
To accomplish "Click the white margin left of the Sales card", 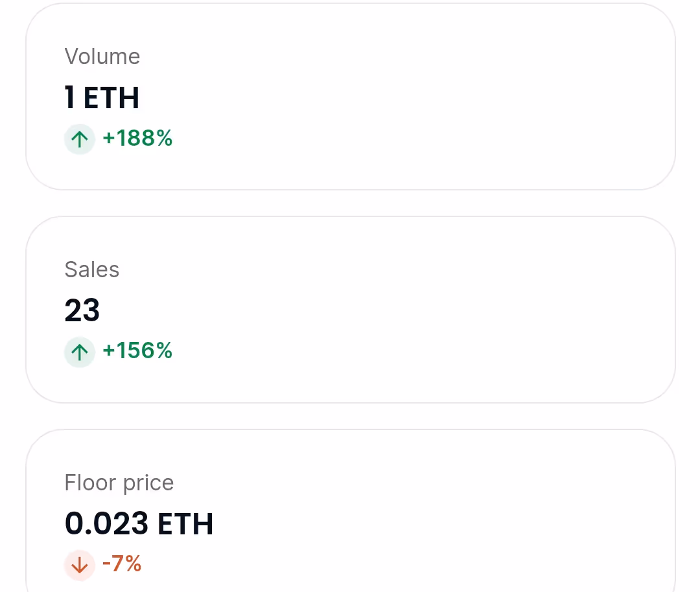I will (x=12, y=310).
